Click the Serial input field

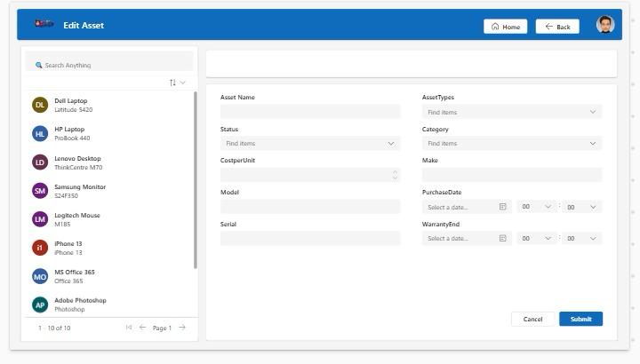coord(310,238)
